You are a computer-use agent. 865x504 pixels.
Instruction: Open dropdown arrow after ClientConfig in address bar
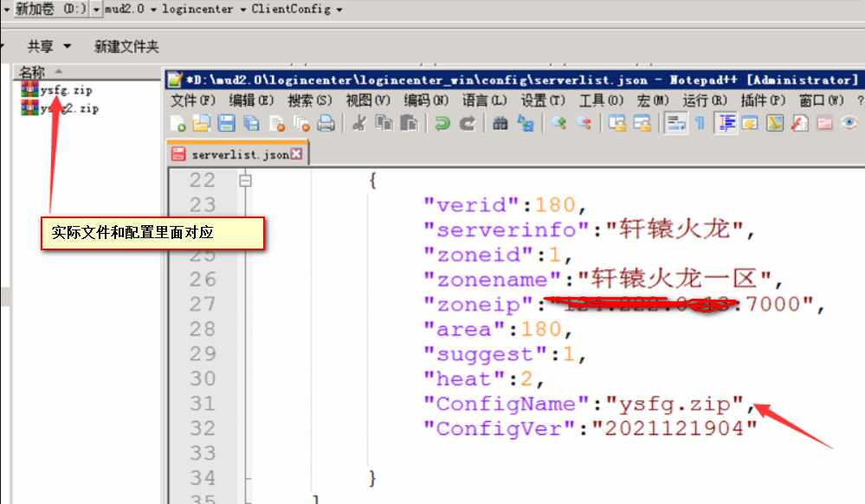338,10
